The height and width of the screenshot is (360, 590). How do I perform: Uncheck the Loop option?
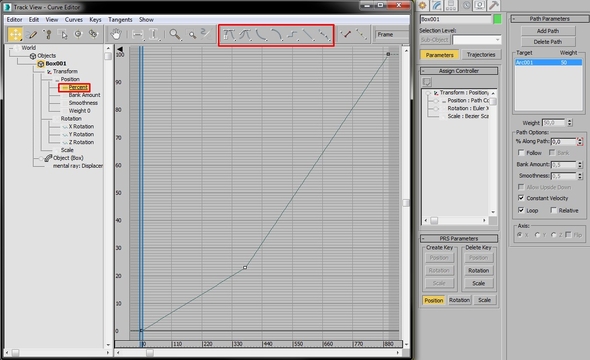tap(521, 210)
